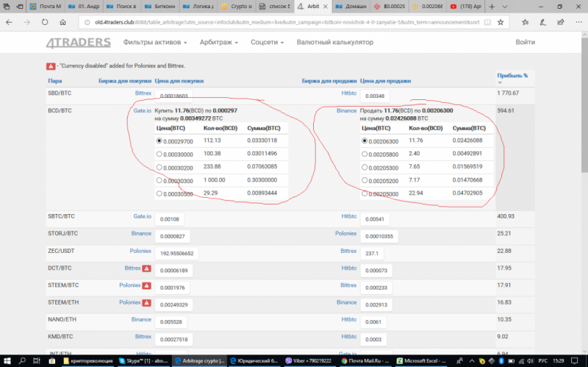588x367 pixels.
Task: Switch to the (178) YouTube browser tab
Action: coord(466,7)
